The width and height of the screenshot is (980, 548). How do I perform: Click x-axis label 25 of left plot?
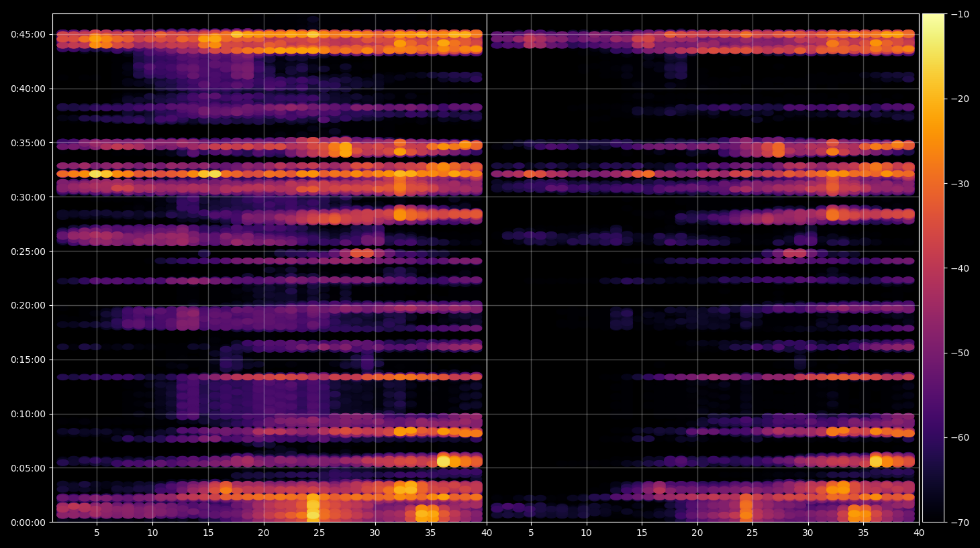[320, 533]
